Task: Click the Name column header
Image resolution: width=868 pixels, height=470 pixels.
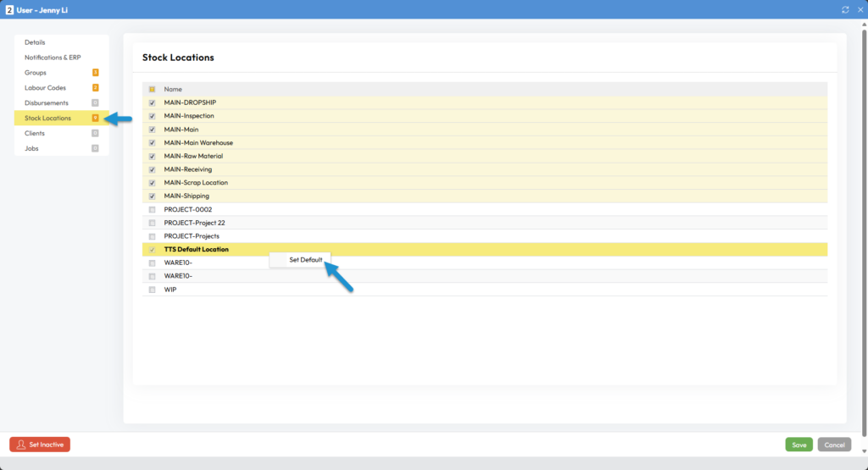Action: pyautogui.click(x=173, y=89)
